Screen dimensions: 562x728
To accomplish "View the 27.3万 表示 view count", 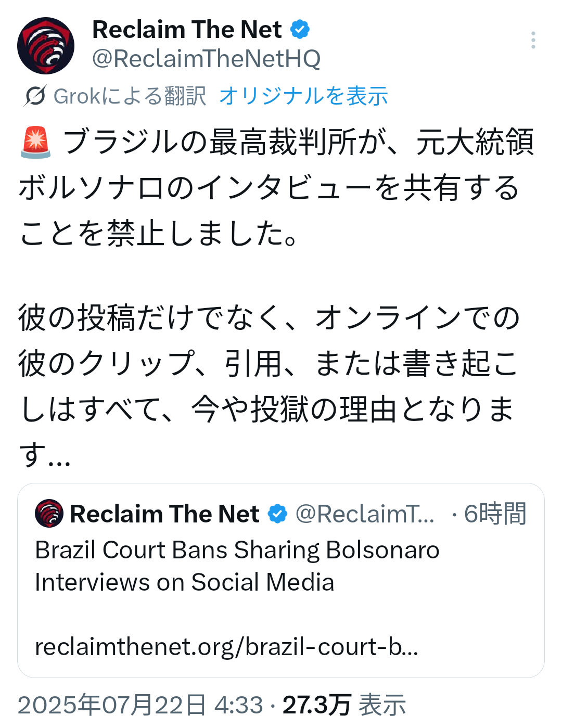I will tap(344, 705).
